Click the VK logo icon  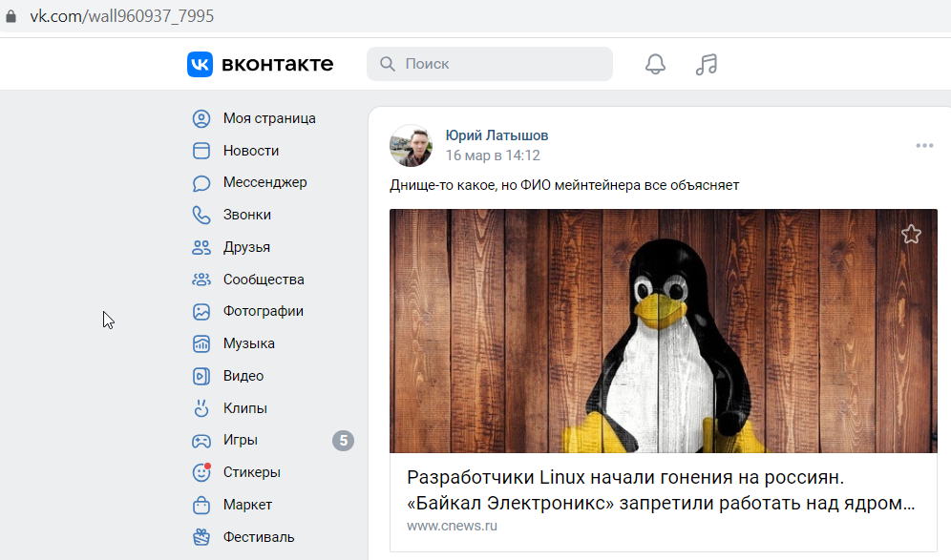200,64
